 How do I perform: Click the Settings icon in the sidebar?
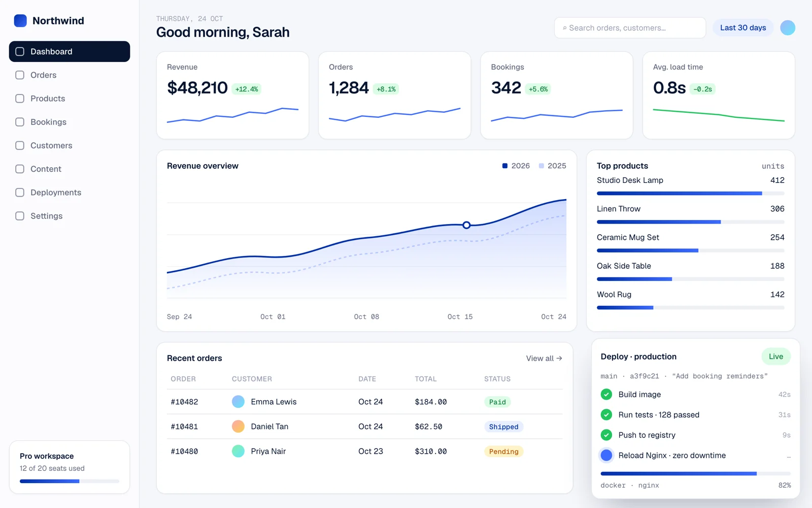coord(20,216)
